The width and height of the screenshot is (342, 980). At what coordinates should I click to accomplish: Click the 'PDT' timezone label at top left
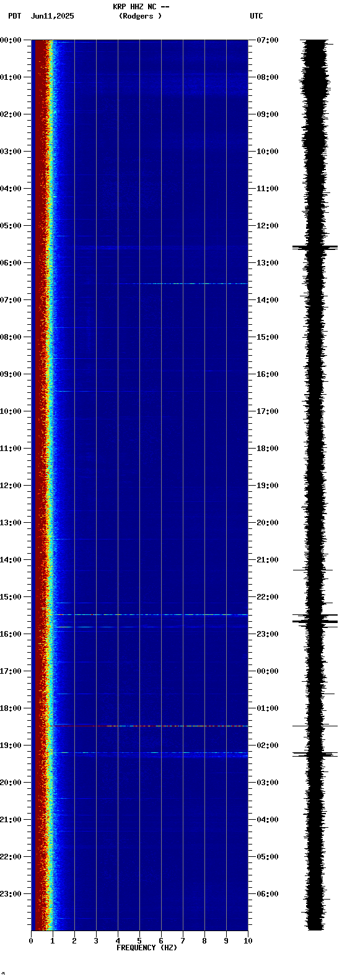coord(14,16)
